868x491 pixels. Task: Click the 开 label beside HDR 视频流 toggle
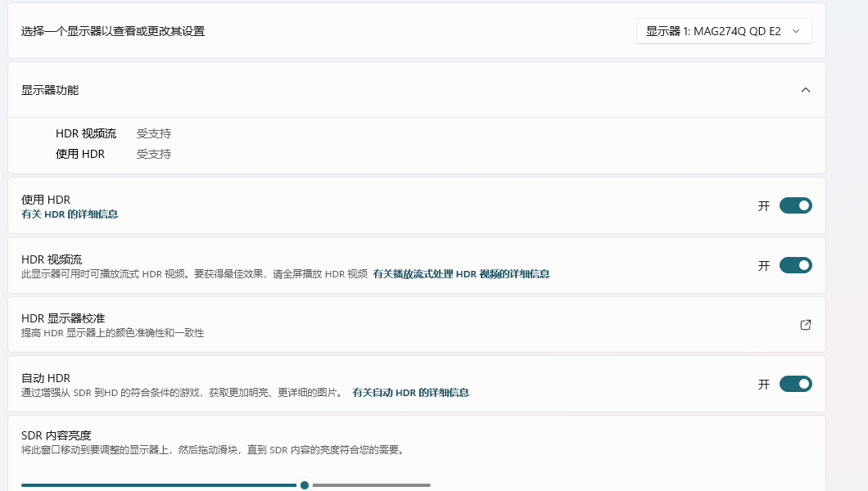[764, 266]
